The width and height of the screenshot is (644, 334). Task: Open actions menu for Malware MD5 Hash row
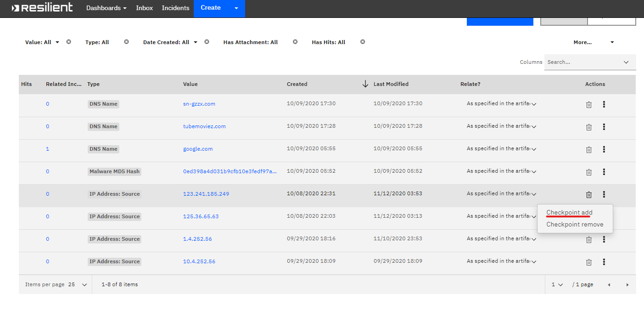click(x=604, y=172)
